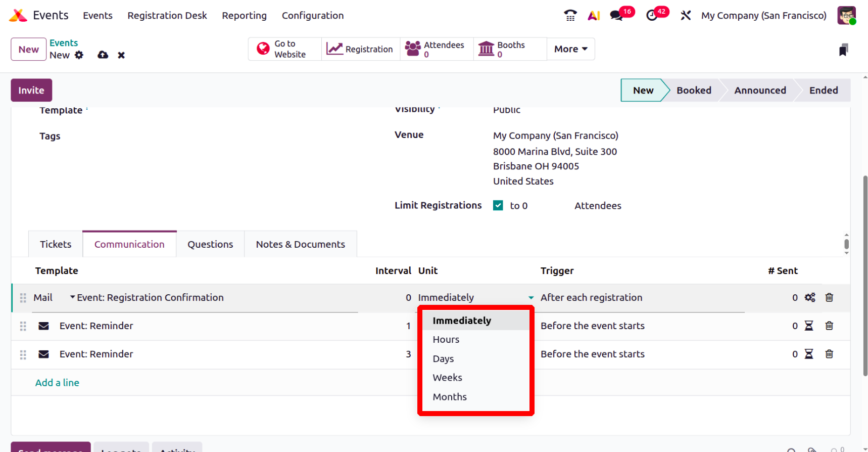
Task: Open the Mail template type dropdown arrow
Action: coord(72,297)
